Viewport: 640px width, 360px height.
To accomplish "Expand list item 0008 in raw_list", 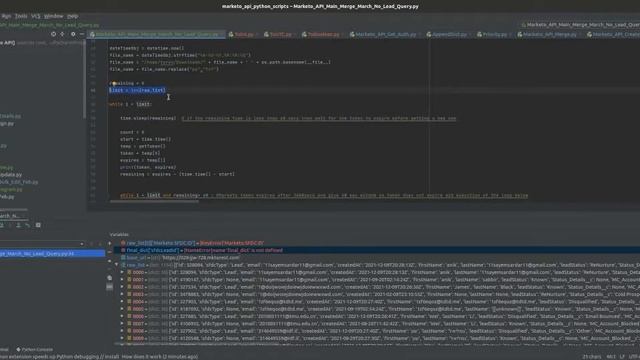I will coord(122,331).
